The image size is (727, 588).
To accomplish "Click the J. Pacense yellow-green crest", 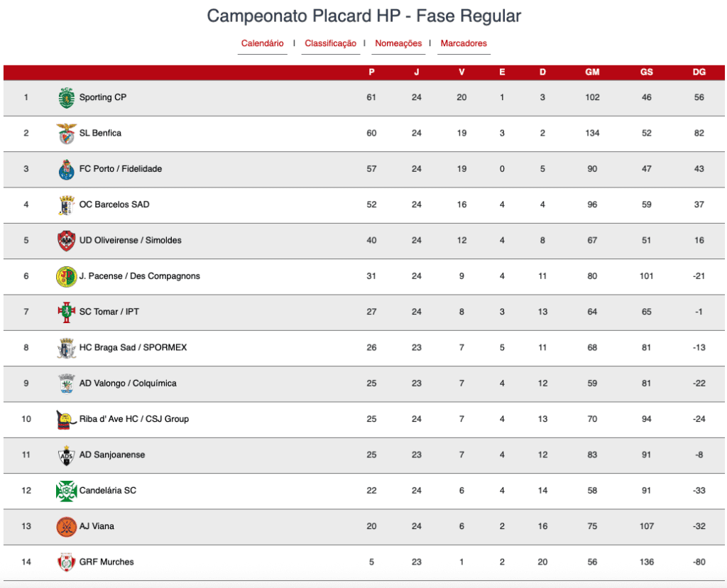I will point(66,276).
